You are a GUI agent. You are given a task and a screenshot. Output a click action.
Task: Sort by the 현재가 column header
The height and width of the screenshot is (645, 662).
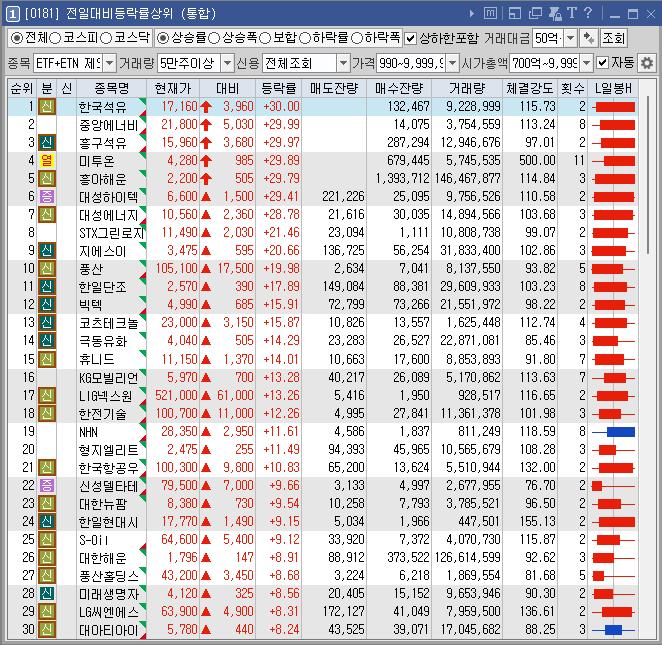pyautogui.click(x=173, y=88)
